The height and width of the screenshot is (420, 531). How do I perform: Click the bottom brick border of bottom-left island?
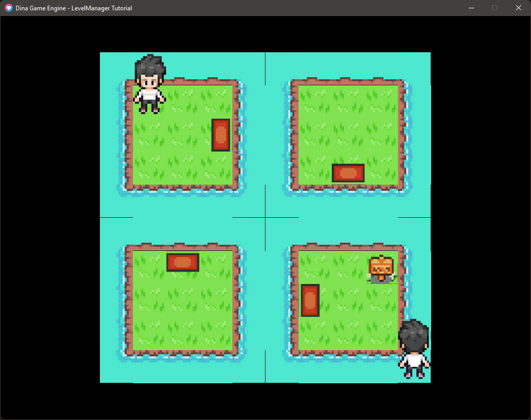(x=183, y=354)
